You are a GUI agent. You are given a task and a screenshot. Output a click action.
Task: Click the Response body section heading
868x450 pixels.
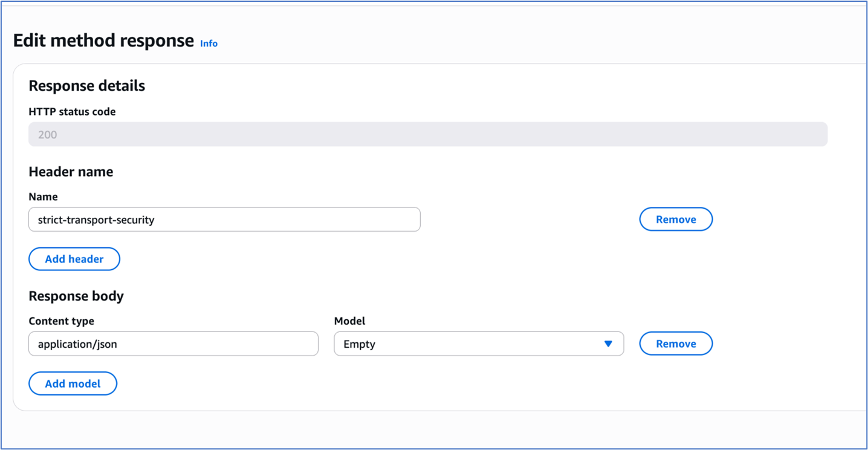(x=76, y=295)
